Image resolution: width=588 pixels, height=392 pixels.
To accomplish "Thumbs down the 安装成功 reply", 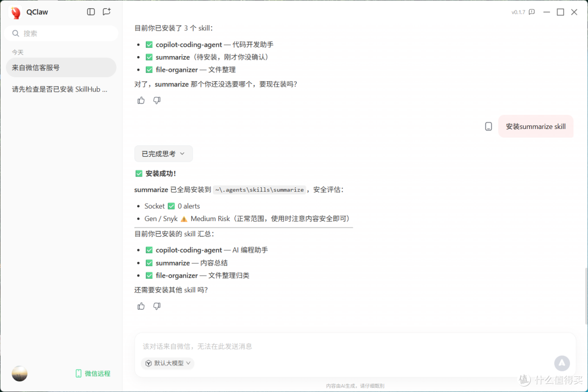I will [157, 306].
